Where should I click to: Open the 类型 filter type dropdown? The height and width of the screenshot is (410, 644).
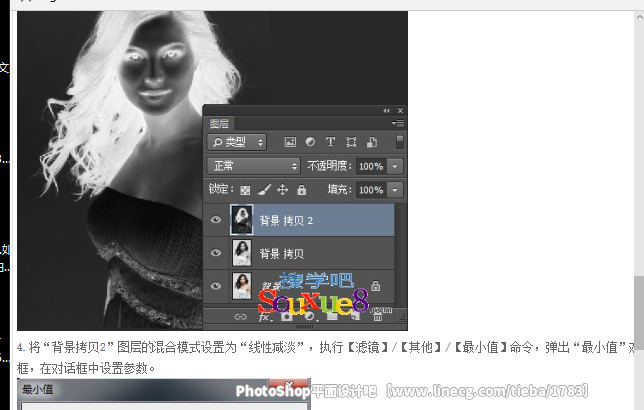coord(237,142)
